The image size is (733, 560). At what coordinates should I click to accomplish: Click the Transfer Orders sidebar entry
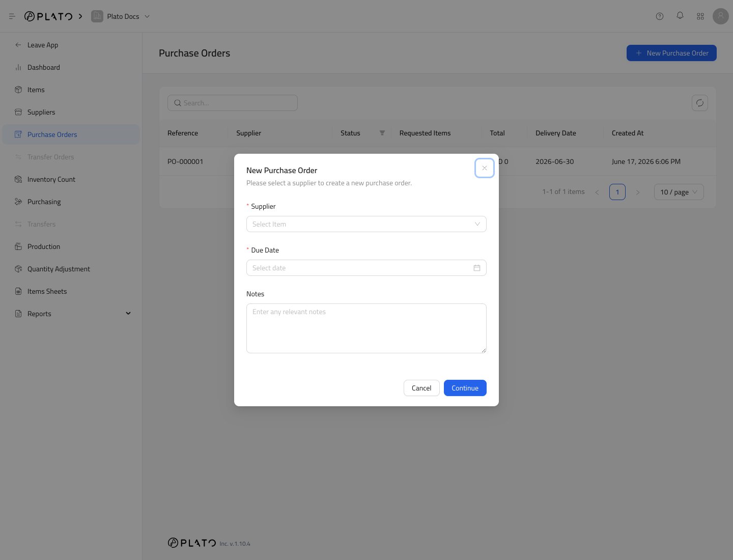coord(71,157)
